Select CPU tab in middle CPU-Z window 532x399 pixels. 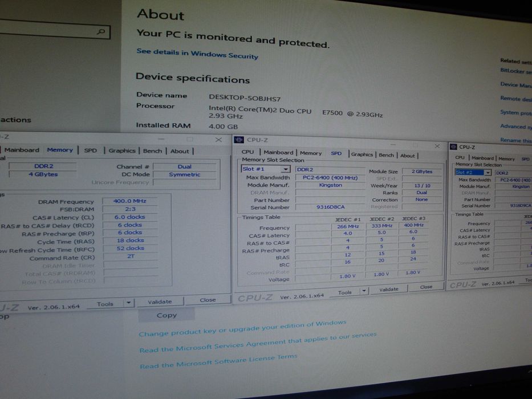click(x=247, y=152)
